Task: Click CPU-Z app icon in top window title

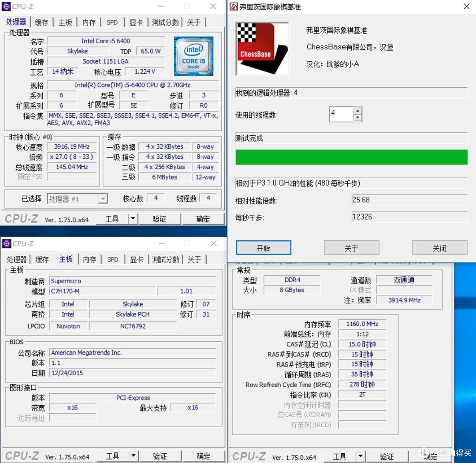Action: pyautogui.click(x=6, y=6)
